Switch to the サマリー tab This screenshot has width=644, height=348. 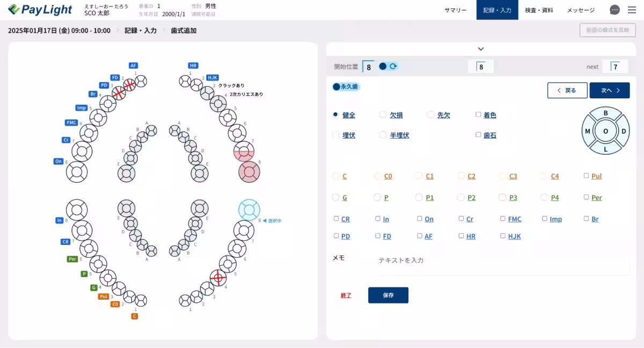click(x=455, y=10)
